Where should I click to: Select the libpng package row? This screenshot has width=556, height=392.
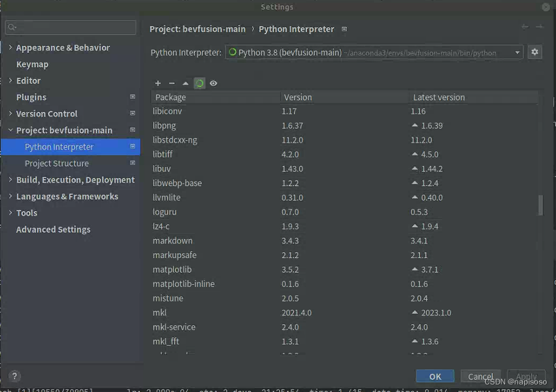[x=344, y=126]
